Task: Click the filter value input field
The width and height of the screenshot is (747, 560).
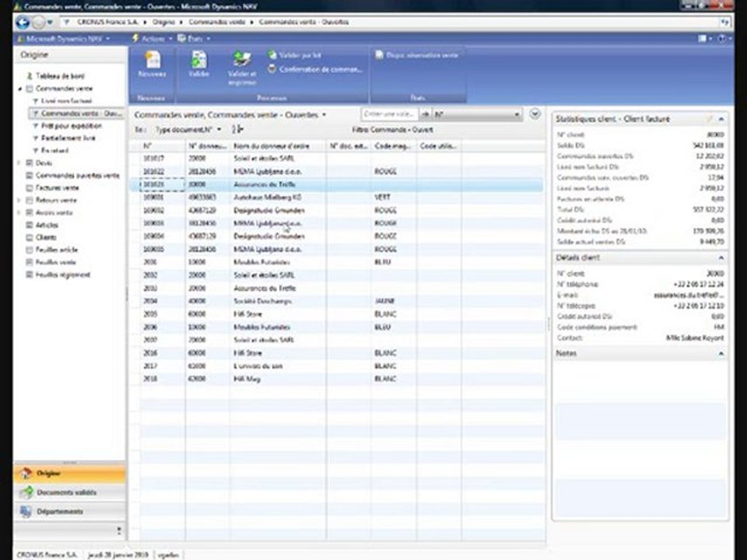Action: (389, 114)
